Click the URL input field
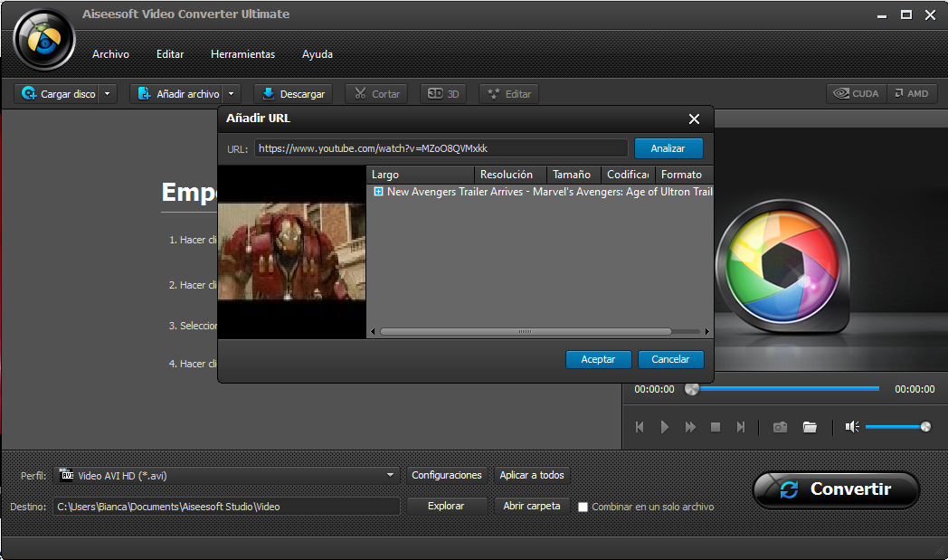This screenshot has height=560, width=948. coord(441,148)
